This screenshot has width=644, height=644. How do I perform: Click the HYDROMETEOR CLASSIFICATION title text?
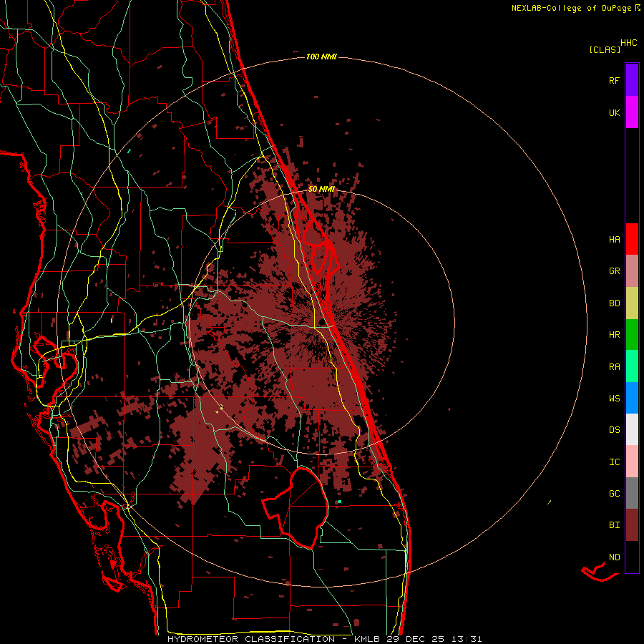[251, 639]
